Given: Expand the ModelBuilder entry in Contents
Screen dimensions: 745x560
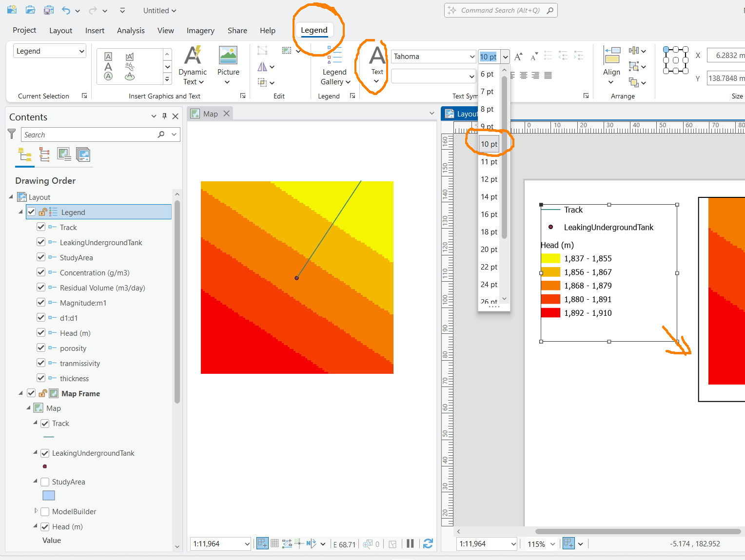Looking at the screenshot, I should coord(36,512).
